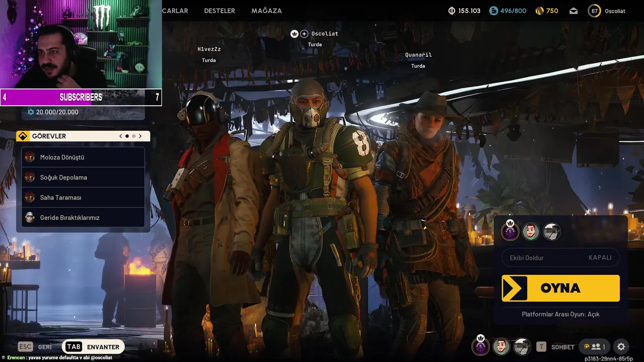Image resolution: width=644 pixels, height=362 pixels.
Task: Click the Soğuk Depolama mission icon
Action: pos(30,177)
